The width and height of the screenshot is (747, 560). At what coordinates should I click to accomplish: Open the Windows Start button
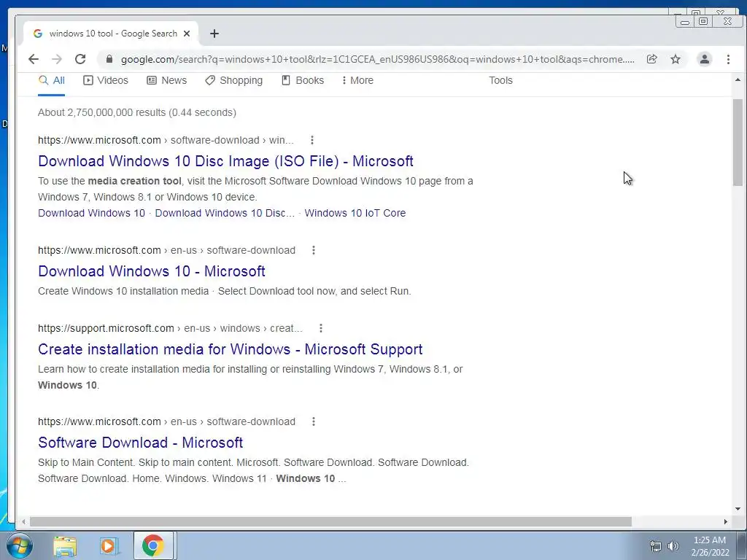(x=19, y=545)
